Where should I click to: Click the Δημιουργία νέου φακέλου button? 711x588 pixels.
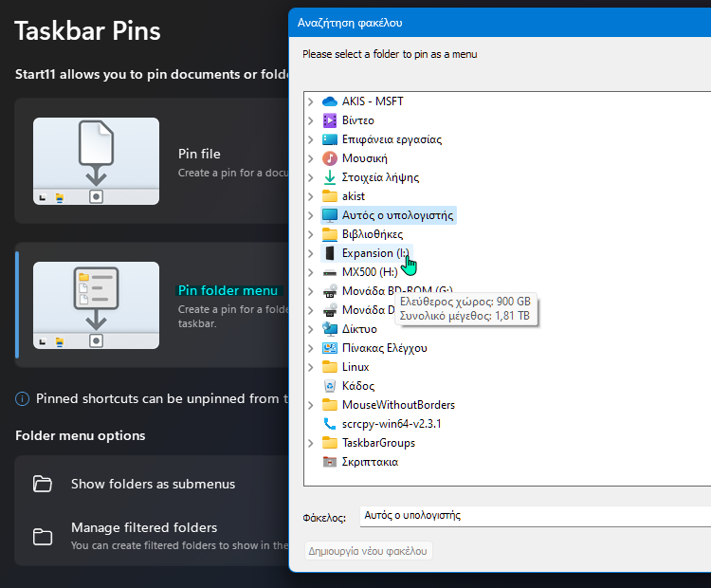pos(368,551)
